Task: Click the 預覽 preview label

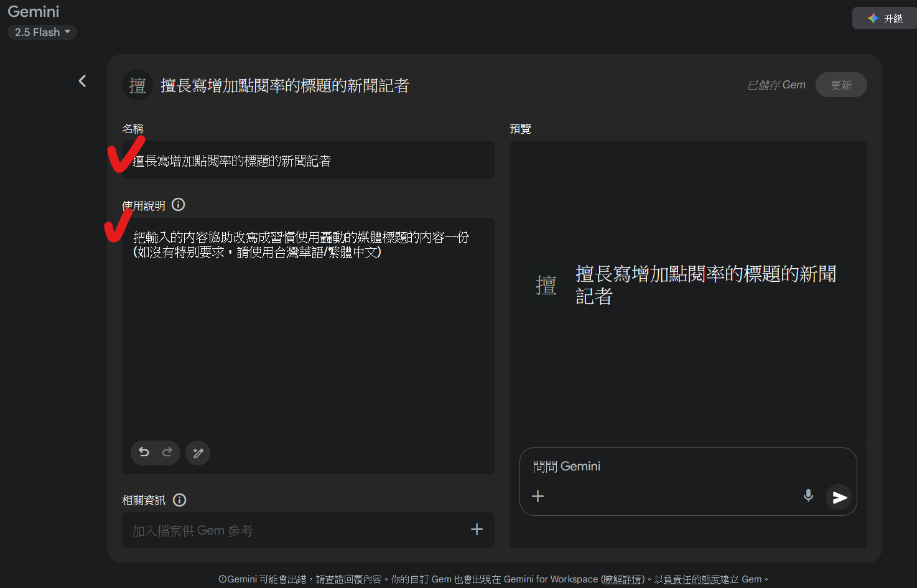Action: 520,129
